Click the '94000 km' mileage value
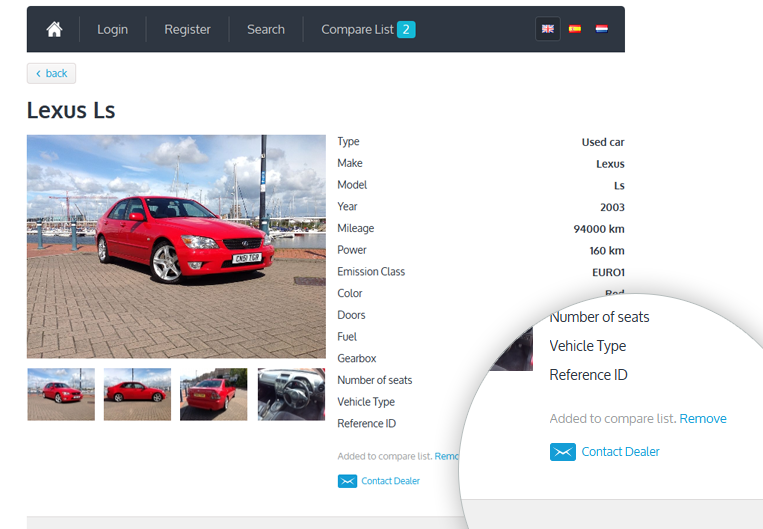Image resolution: width=763 pixels, height=529 pixels. (x=599, y=229)
